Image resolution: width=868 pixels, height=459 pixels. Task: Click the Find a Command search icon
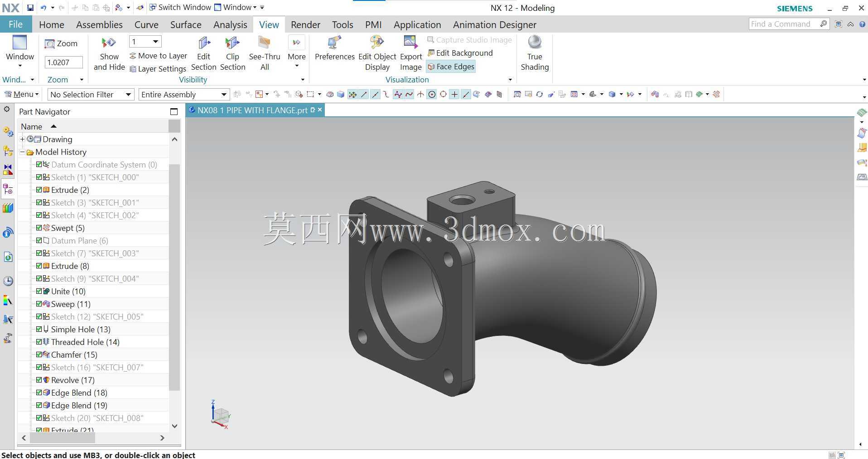coord(824,24)
